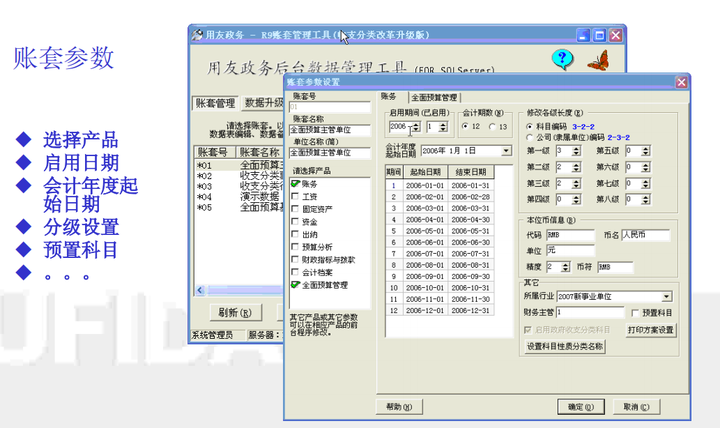Expand the 所属行业 dropdown list

[x=667, y=297]
